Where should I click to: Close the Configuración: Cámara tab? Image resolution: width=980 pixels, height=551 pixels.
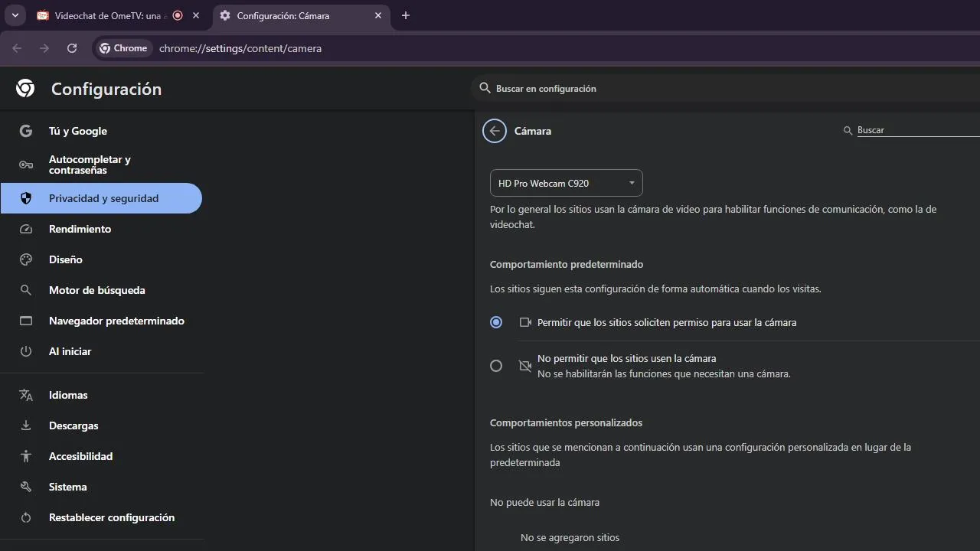378,15
